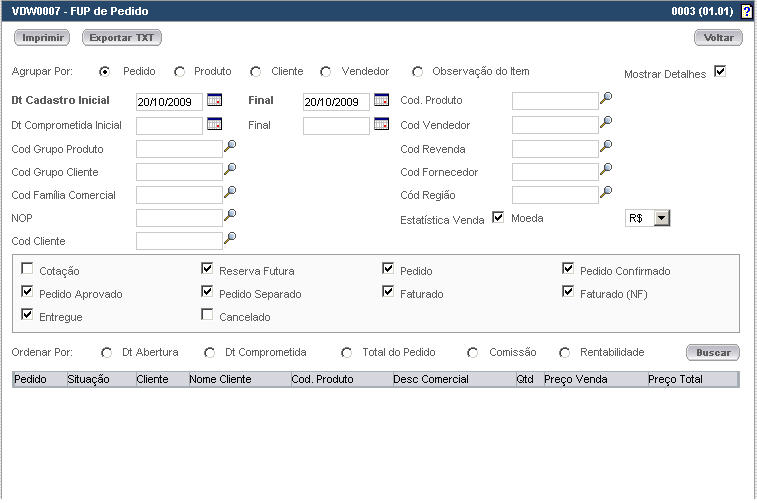Enable the Cotação checkbox
Image resolution: width=757 pixels, height=503 pixels.
(x=27, y=269)
